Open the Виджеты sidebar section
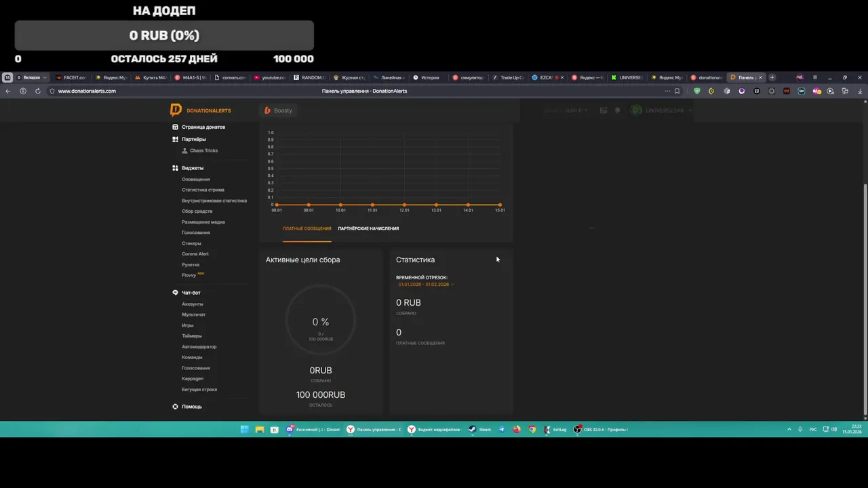 click(x=188, y=167)
